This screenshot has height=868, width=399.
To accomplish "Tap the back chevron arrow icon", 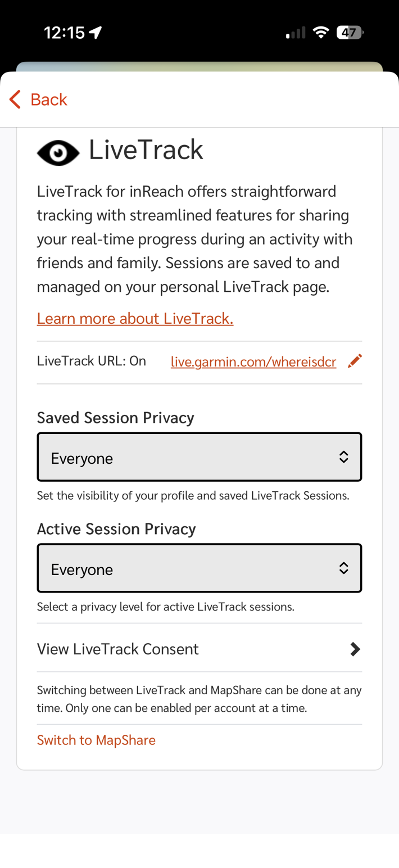I will coord(15,100).
